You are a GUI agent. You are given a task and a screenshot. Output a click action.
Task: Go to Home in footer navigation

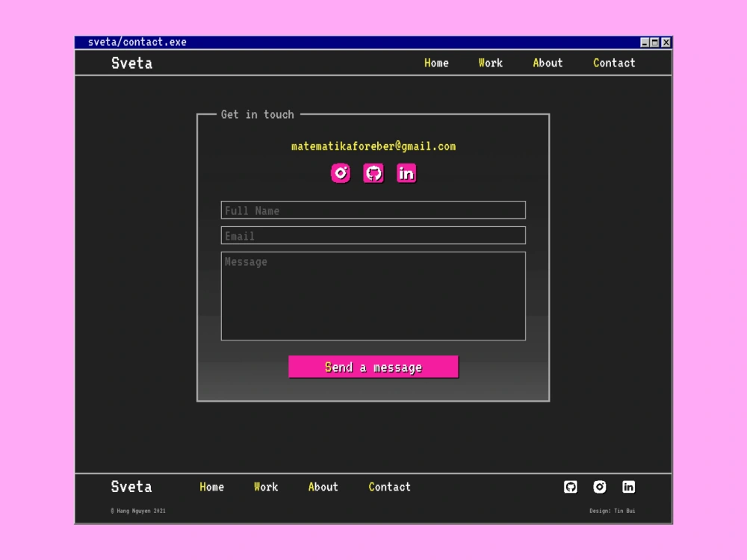click(211, 487)
